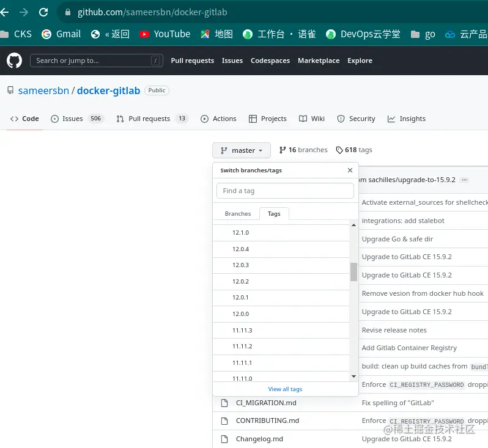
Task: Click the repository icon beside sameersbn
Action: pos(10,90)
